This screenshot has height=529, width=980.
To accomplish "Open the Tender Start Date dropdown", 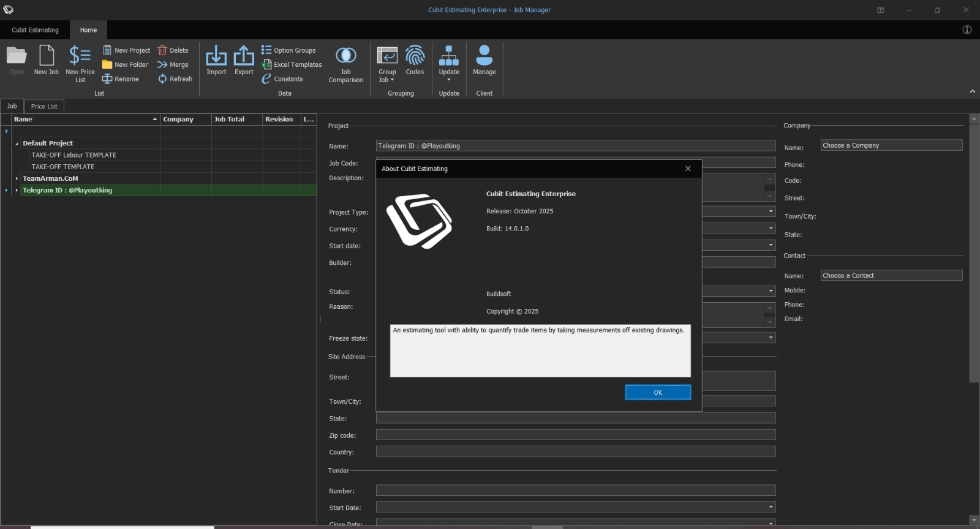I will click(x=771, y=508).
